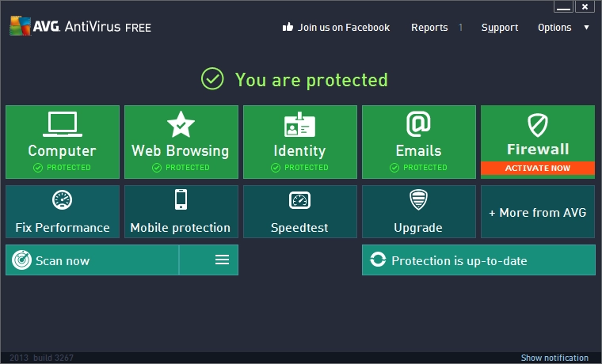Open the Identity badge icon
The image size is (602, 364).
pyautogui.click(x=299, y=125)
